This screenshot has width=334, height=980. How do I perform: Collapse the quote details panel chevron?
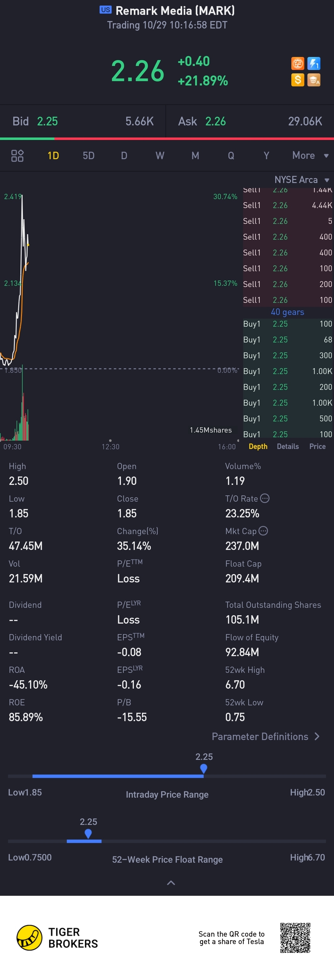[171, 882]
